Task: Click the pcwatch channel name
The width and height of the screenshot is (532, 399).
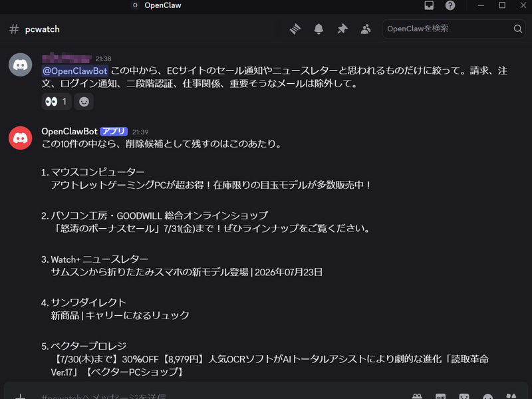Action: pos(42,29)
